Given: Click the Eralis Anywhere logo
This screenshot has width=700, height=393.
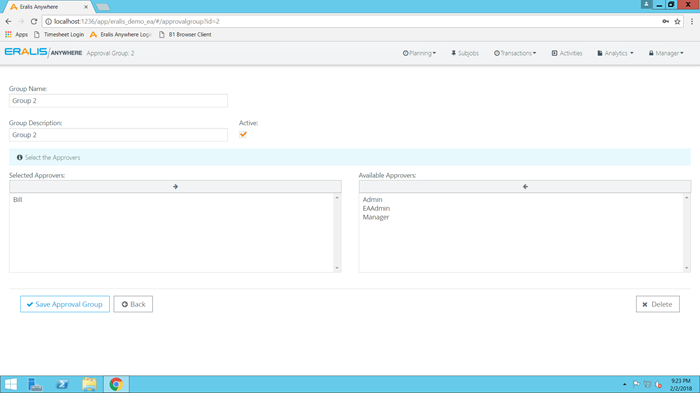Looking at the screenshot, I should [x=43, y=52].
